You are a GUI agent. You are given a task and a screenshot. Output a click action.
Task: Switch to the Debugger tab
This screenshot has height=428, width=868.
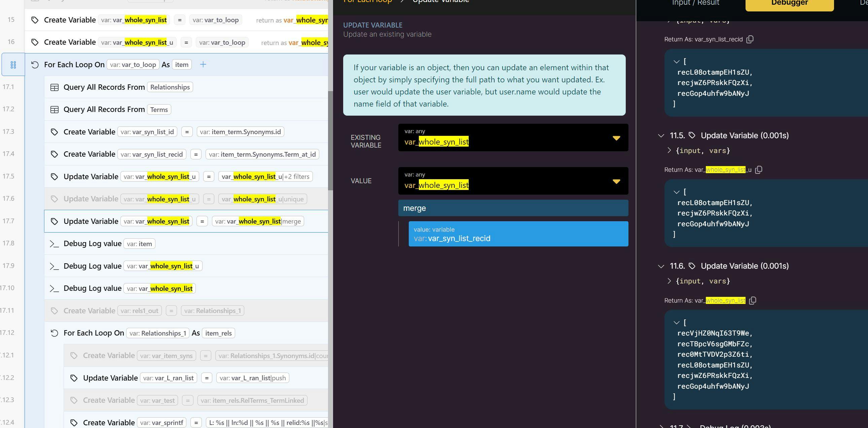789,3
